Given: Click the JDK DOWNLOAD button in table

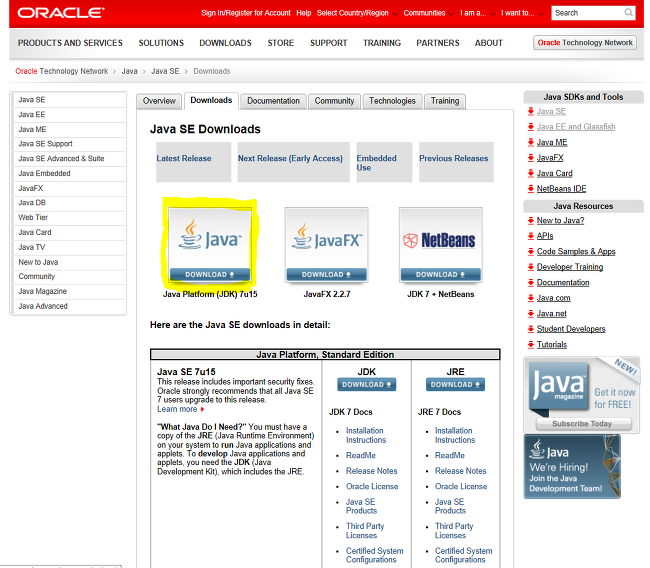Looking at the screenshot, I should [x=366, y=384].
